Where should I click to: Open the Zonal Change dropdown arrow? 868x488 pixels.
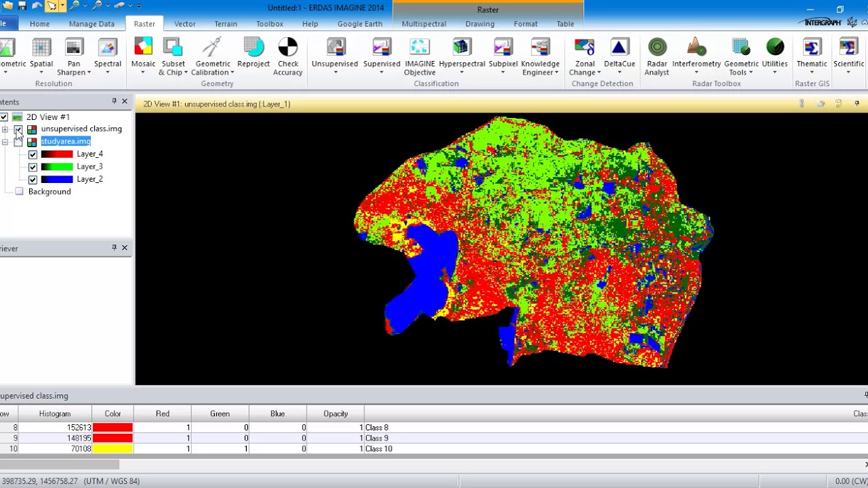(599, 73)
